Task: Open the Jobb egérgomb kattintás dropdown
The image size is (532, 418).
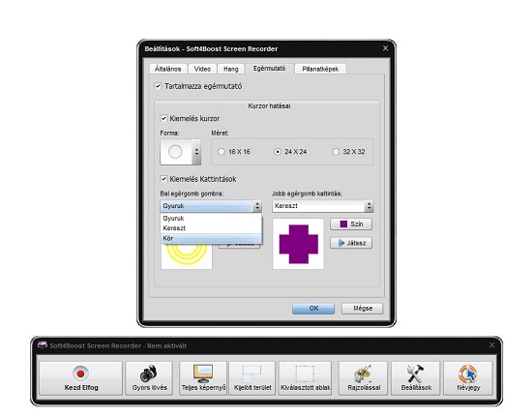Action: coord(322,206)
